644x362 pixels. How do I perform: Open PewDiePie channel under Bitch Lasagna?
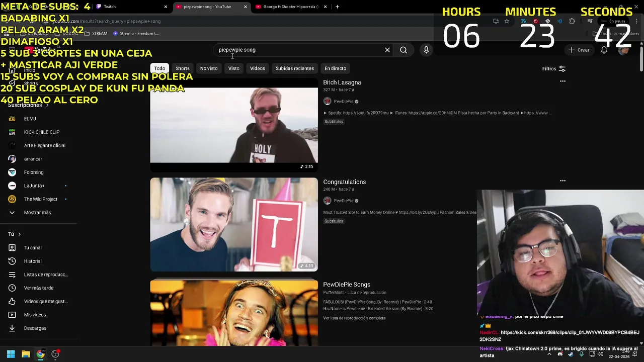click(344, 102)
